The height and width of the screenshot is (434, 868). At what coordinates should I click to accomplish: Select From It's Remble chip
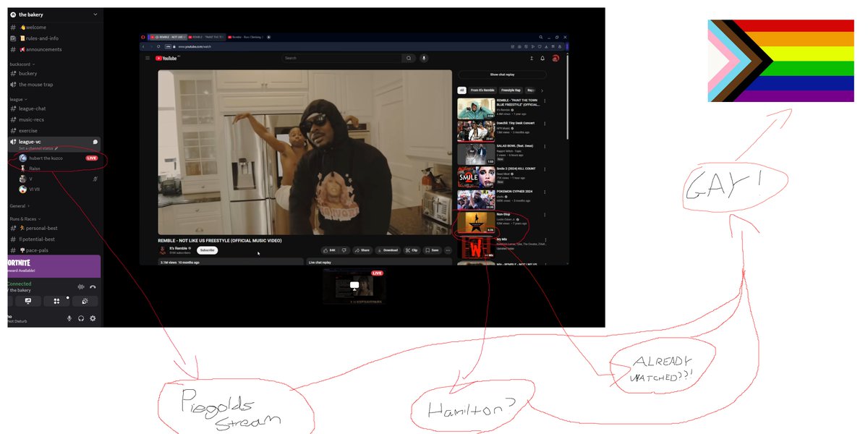click(x=482, y=90)
